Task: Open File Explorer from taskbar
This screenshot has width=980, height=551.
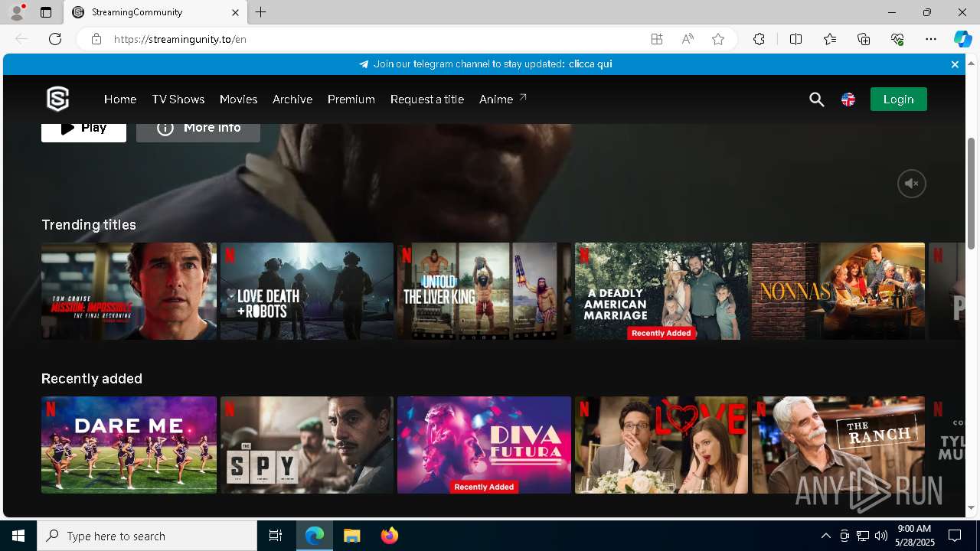Action: tap(351, 536)
